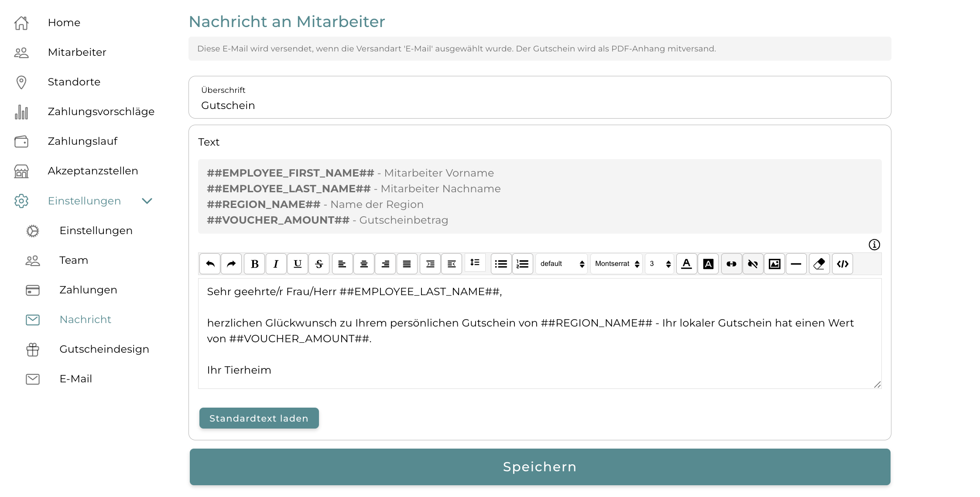Collapse the Einstellungen sidebar chevron
This screenshot has width=980, height=497.
click(147, 201)
